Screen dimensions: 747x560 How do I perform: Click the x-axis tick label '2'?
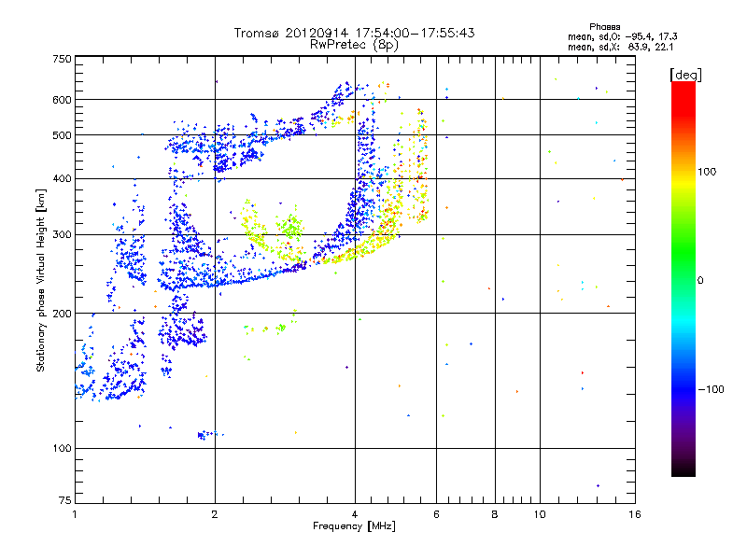215,514
